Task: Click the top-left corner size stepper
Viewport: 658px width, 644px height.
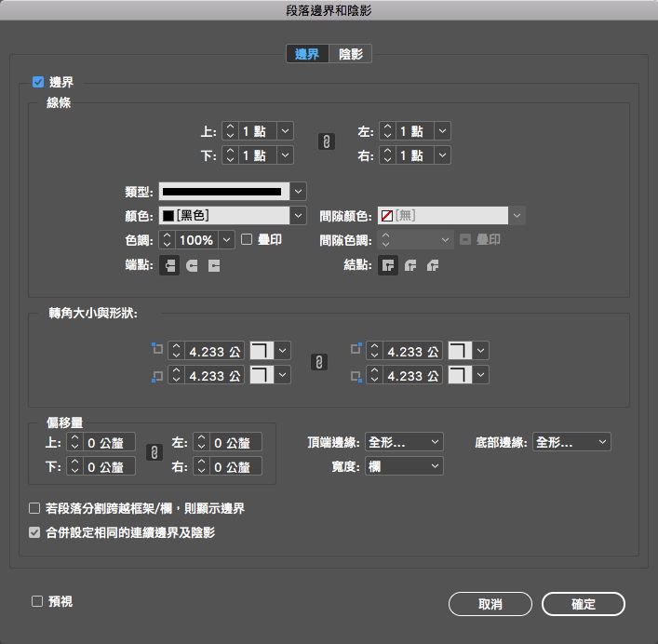Action: point(176,351)
